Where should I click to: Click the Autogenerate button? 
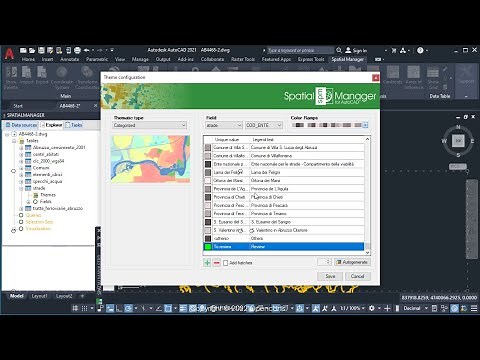coord(352,262)
